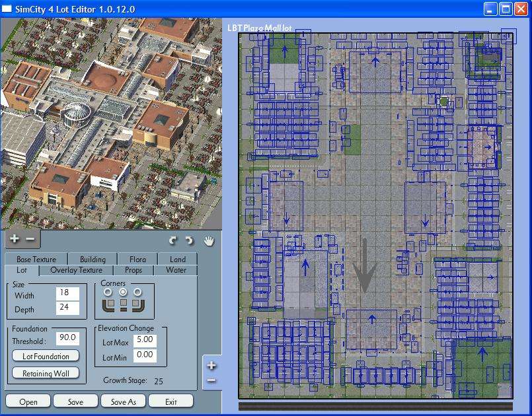Zoom in the lot grid view
Screen dimensions: 532x416
(x=211, y=365)
